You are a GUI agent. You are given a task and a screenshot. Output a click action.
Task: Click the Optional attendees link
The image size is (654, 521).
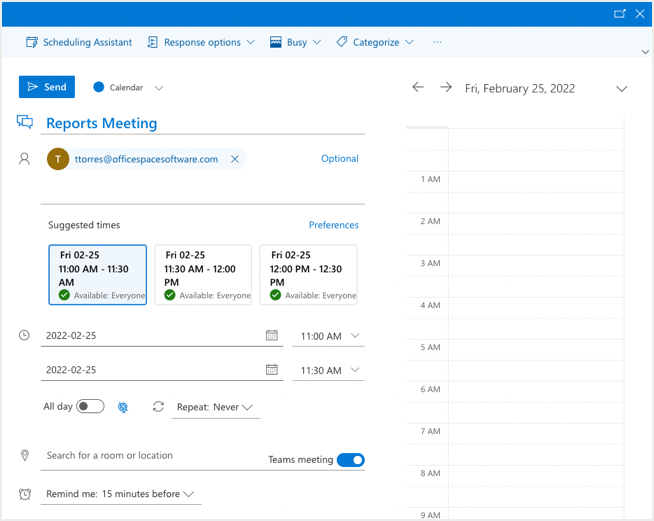[x=339, y=159]
